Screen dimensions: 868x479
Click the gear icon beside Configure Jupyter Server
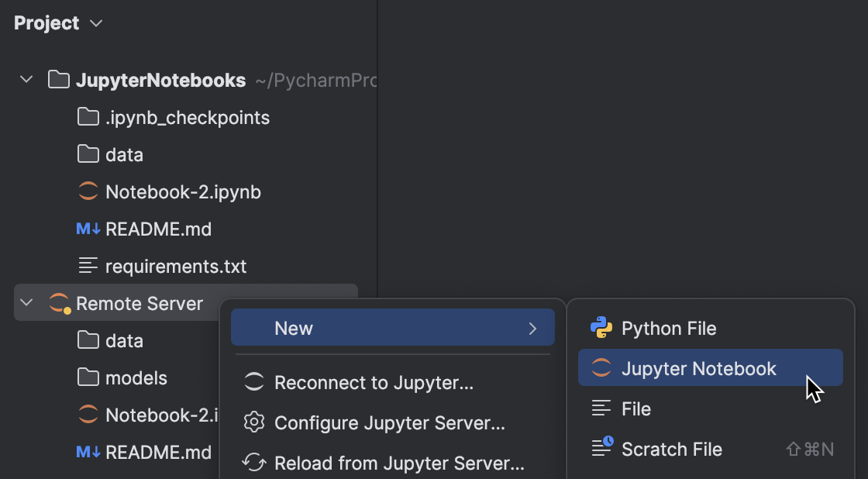[x=253, y=424]
